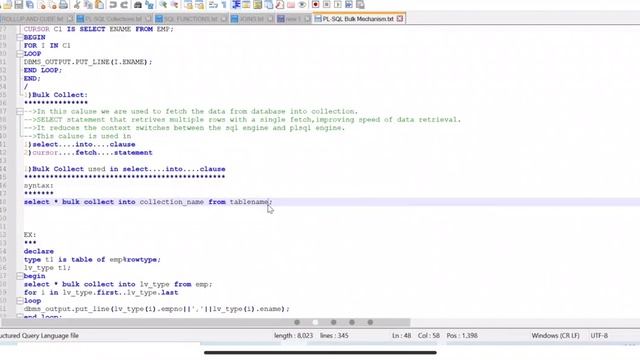Click the 'UTF-8' encoding indicator
Viewport: 640px width, 360px height.
click(599, 336)
